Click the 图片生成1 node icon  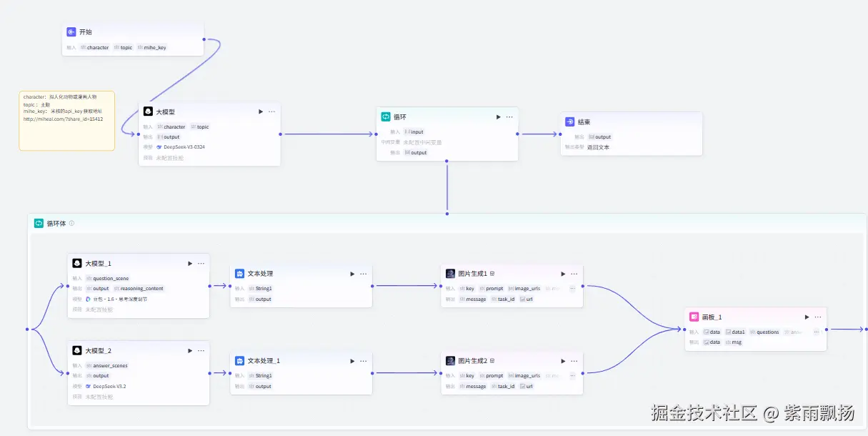[x=451, y=274]
